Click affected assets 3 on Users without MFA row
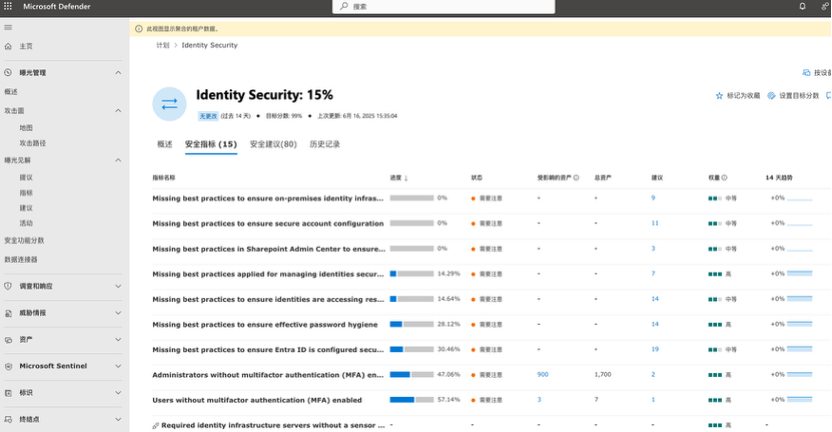 coord(539,400)
